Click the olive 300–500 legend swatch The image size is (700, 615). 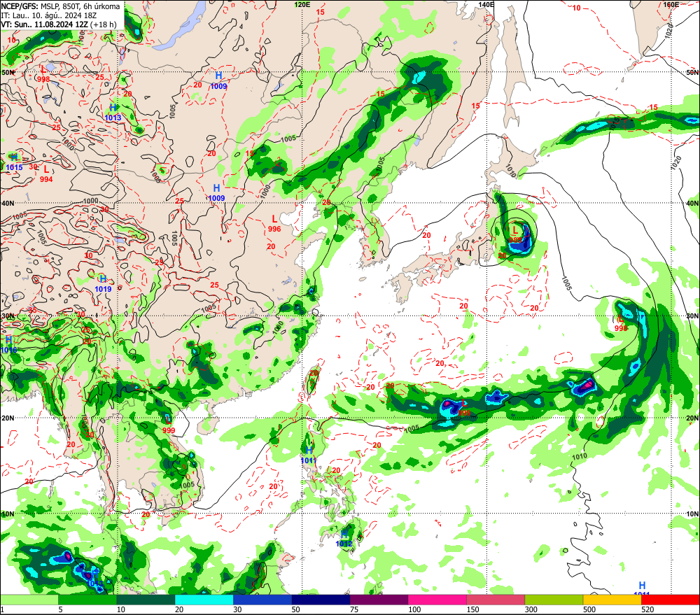click(554, 600)
